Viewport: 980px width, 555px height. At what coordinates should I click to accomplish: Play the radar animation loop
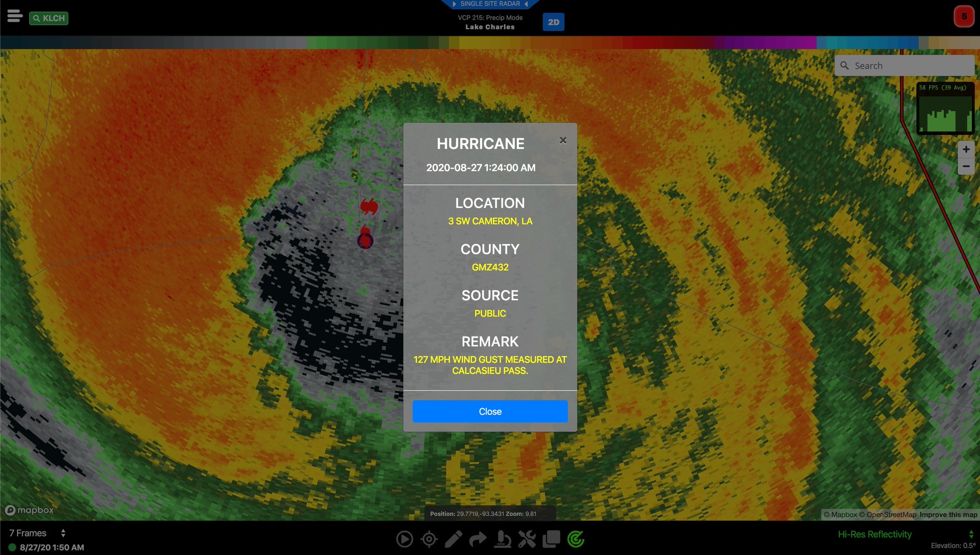click(x=404, y=539)
